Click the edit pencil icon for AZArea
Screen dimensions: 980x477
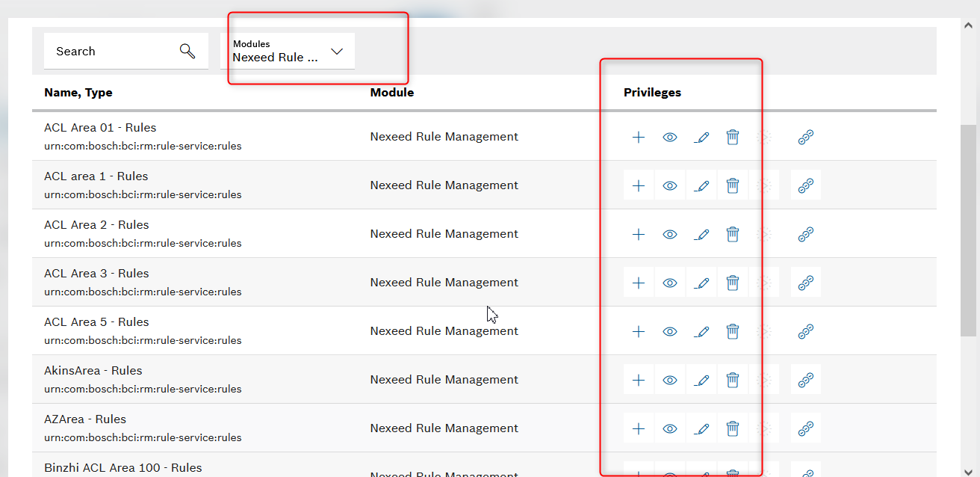point(701,428)
